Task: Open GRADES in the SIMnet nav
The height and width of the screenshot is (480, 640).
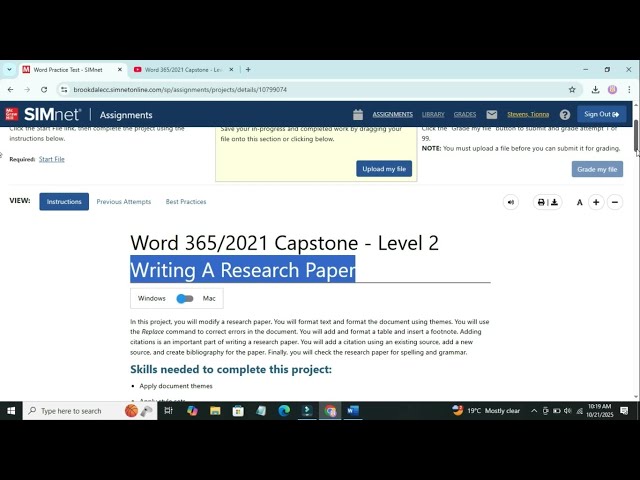Action: point(465,115)
